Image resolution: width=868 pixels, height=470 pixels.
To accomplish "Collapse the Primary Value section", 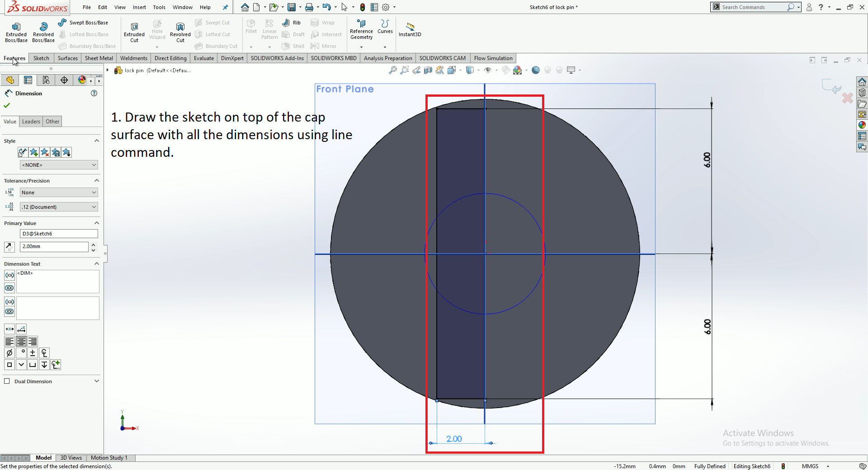I will click(x=96, y=223).
